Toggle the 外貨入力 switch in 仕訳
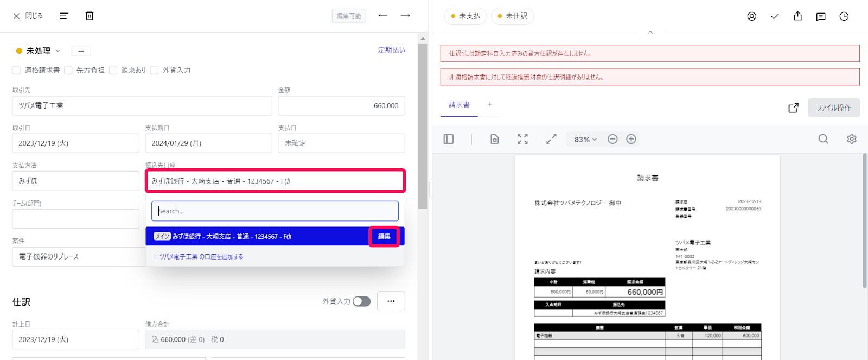This screenshot has width=868, height=360. [x=361, y=301]
